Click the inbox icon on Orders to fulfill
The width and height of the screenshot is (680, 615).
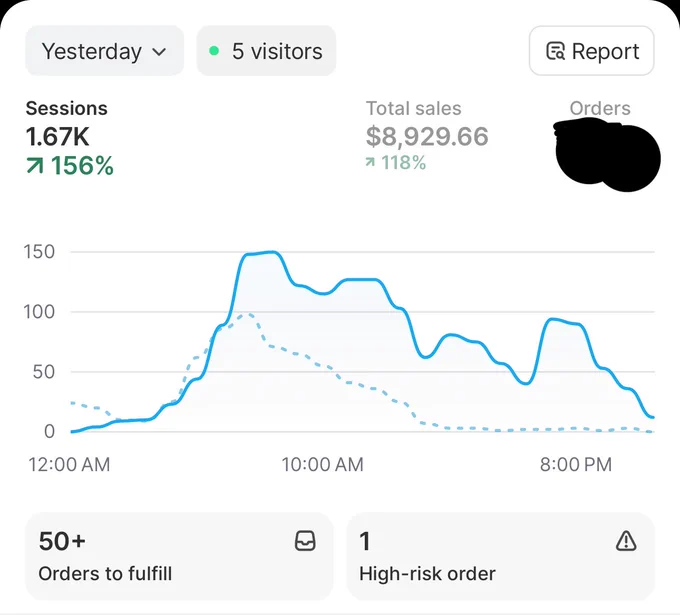point(305,541)
